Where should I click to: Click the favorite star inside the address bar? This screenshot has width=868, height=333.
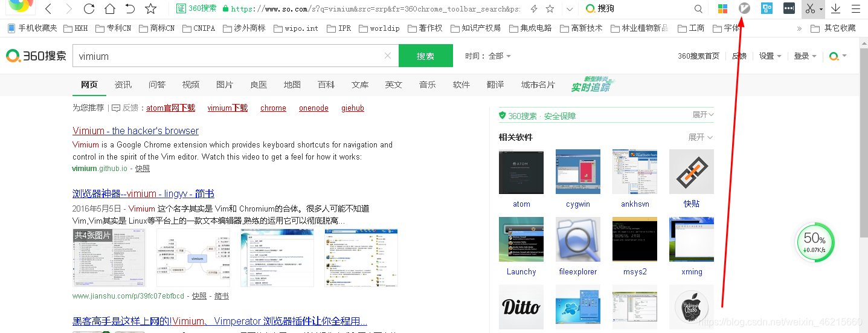[x=550, y=8]
